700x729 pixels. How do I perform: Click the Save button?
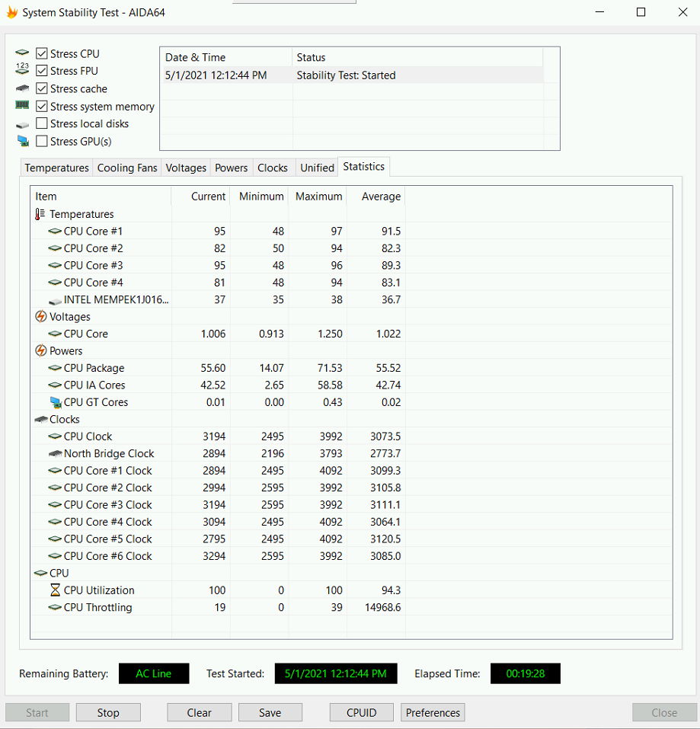[270, 712]
